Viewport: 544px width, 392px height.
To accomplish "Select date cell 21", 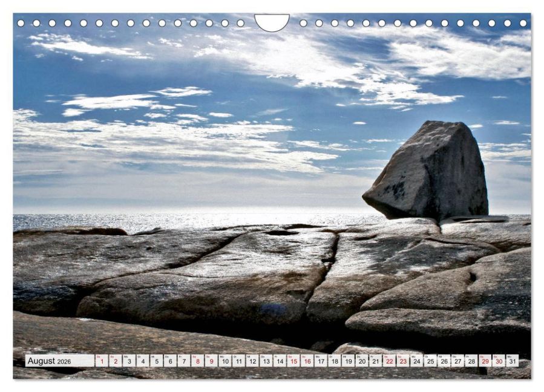I will pyautogui.click(x=376, y=361).
